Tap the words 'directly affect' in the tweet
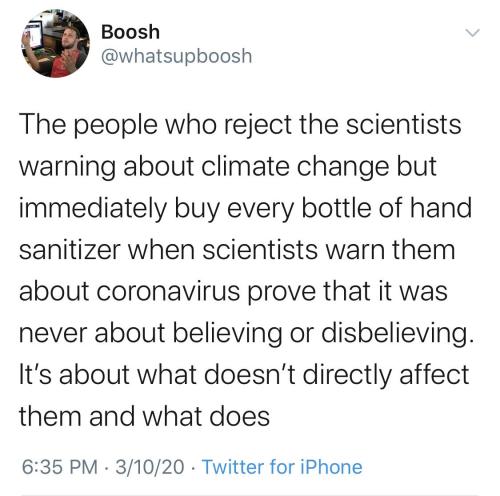500x496 pixels. point(386,375)
